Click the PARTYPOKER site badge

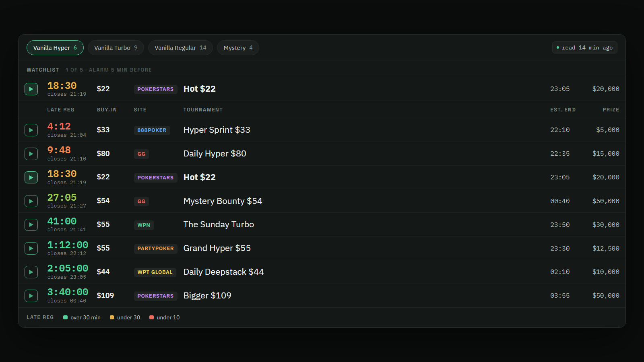(x=155, y=249)
